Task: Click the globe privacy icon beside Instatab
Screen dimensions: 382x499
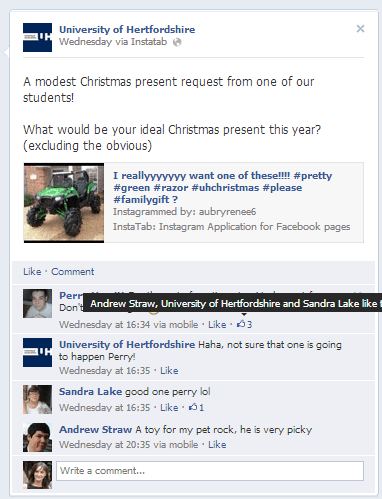Action: [x=177, y=42]
